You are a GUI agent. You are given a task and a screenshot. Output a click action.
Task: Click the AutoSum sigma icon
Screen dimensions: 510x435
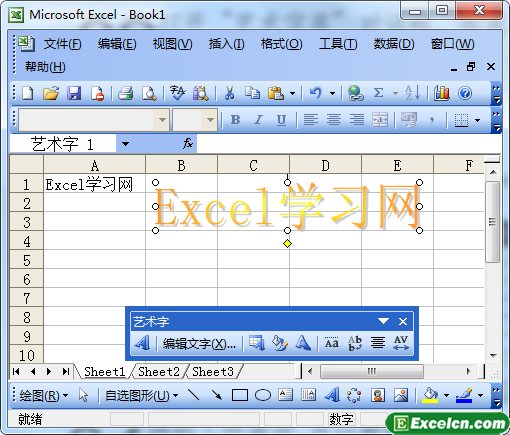(x=378, y=93)
